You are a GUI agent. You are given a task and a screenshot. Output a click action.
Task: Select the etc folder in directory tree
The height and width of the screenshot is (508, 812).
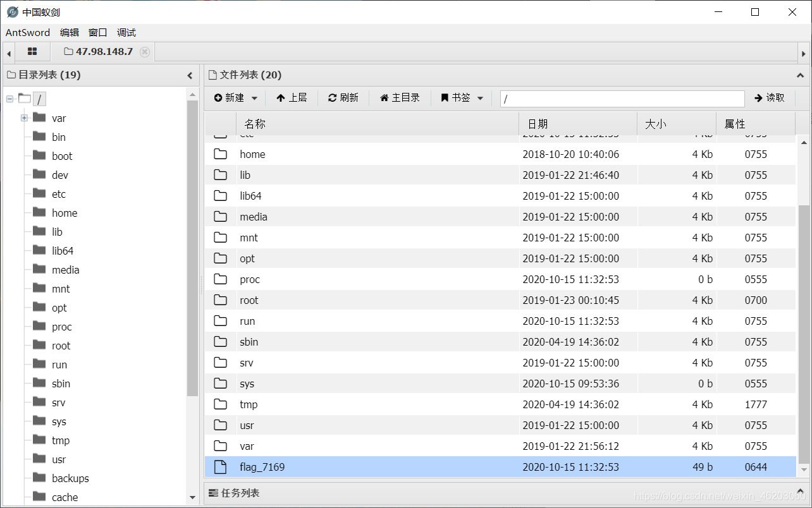tap(59, 194)
